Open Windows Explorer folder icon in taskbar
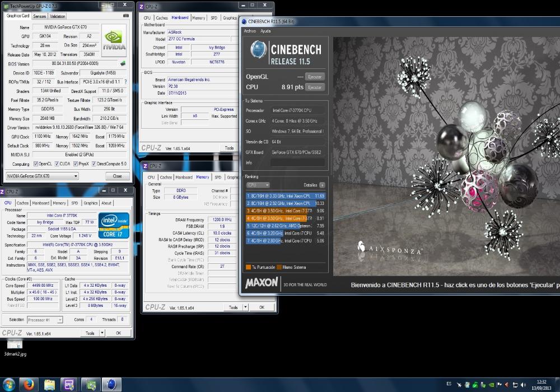 click(x=49, y=385)
